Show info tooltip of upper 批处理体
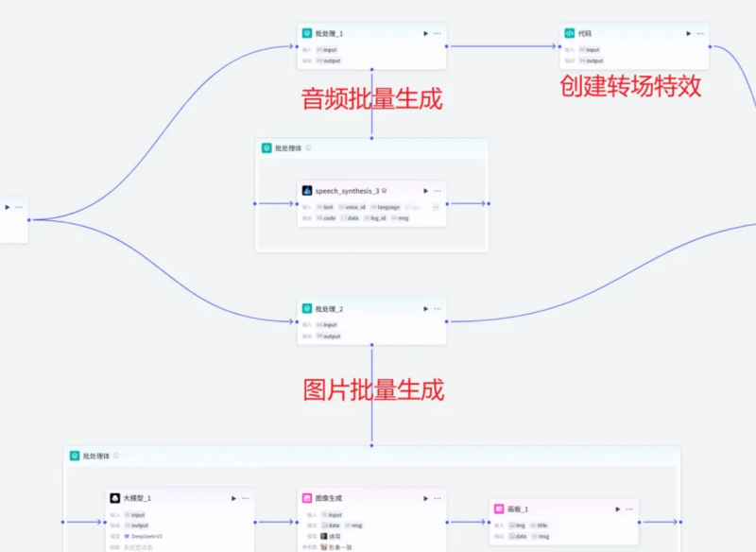756x552 pixels. [x=308, y=148]
